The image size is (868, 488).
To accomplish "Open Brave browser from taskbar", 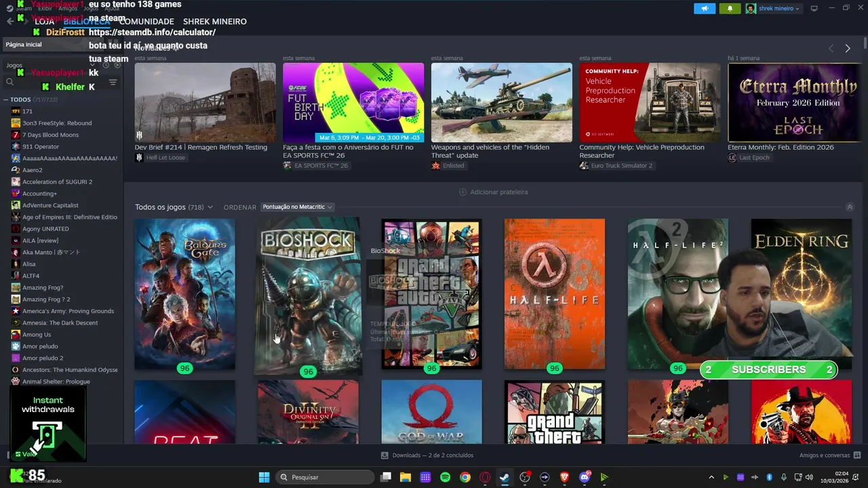I will point(564,477).
